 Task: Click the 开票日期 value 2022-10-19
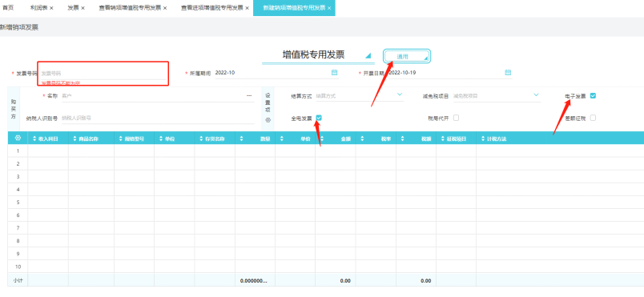pyautogui.click(x=403, y=73)
